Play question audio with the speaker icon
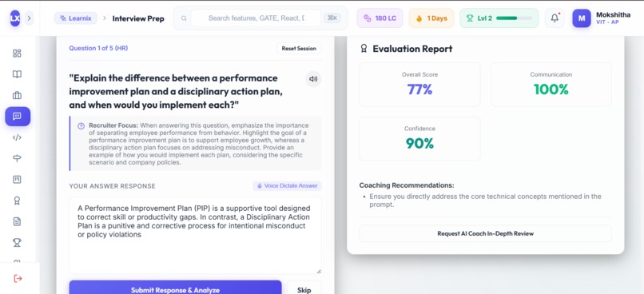The image size is (644, 294). [x=313, y=79]
